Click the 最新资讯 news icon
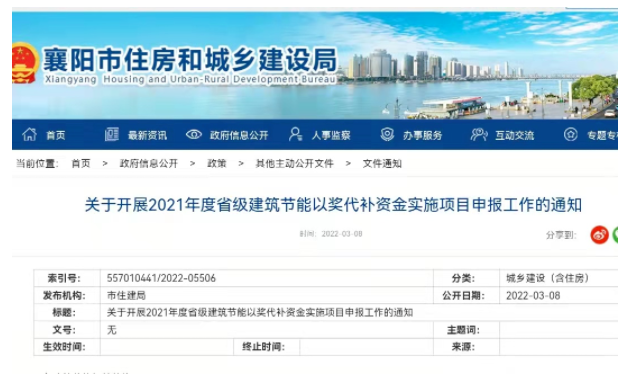This screenshot has width=628, height=392. [x=112, y=135]
